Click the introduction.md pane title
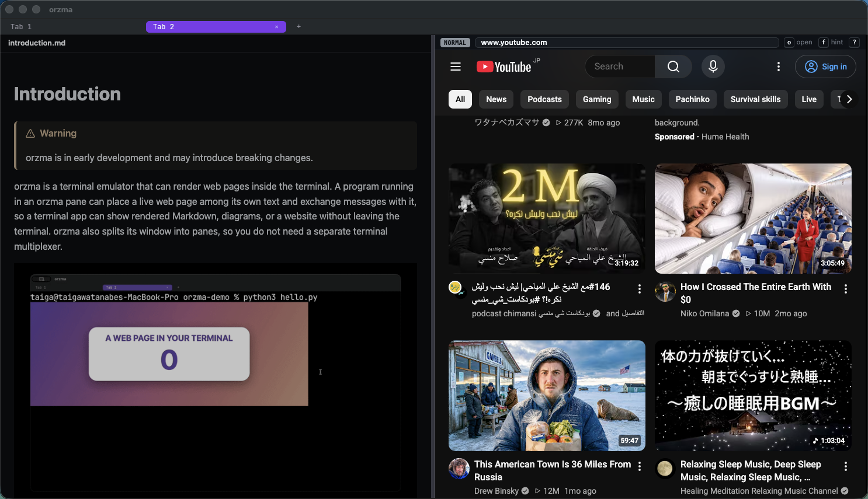 pos(37,43)
